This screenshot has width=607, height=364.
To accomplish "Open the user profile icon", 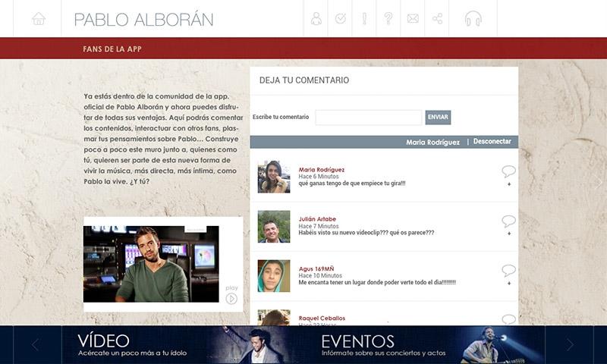I will point(316,18).
